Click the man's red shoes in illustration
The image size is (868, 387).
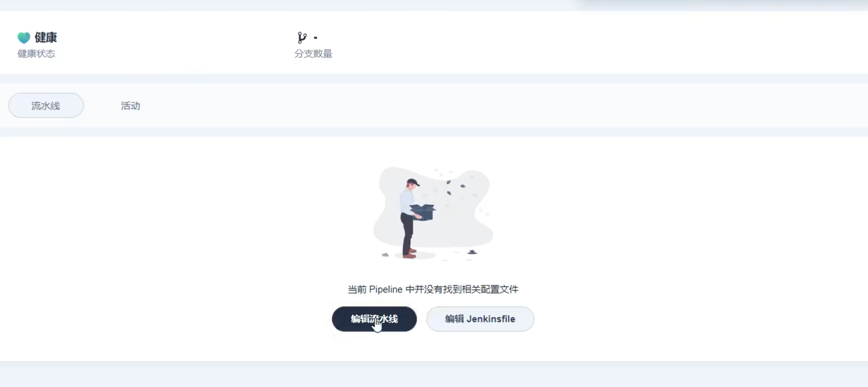(409, 254)
